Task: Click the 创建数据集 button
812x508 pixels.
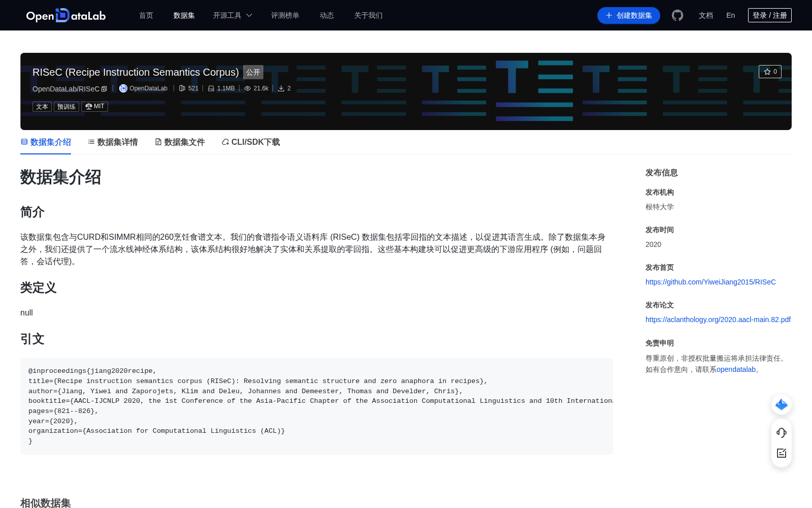Action: pyautogui.click(x=629, y=15)
